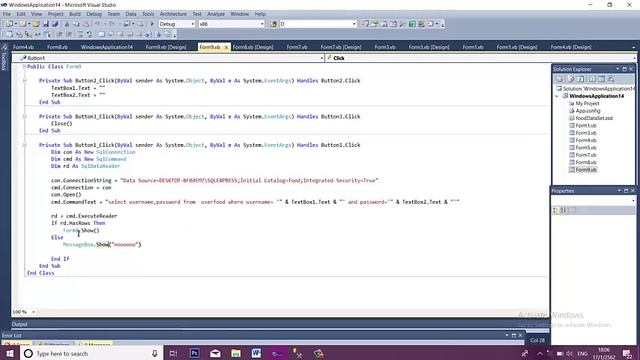Click the Cut scissors icon
The height and width of the screenshot is (360, 640).
67,24
